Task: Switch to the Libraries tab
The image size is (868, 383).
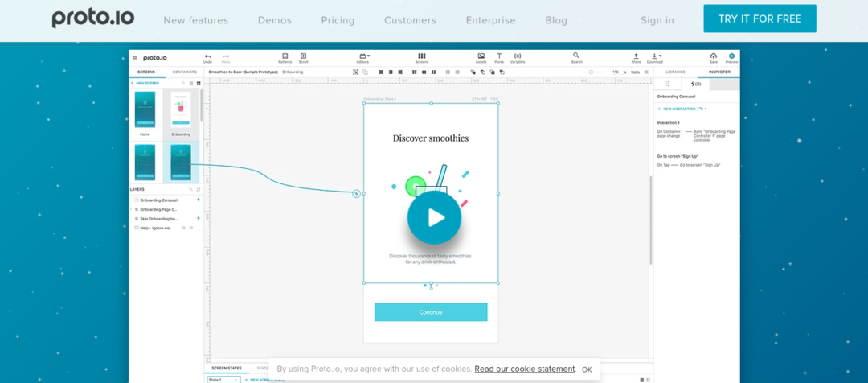Action: click(675, 72)
